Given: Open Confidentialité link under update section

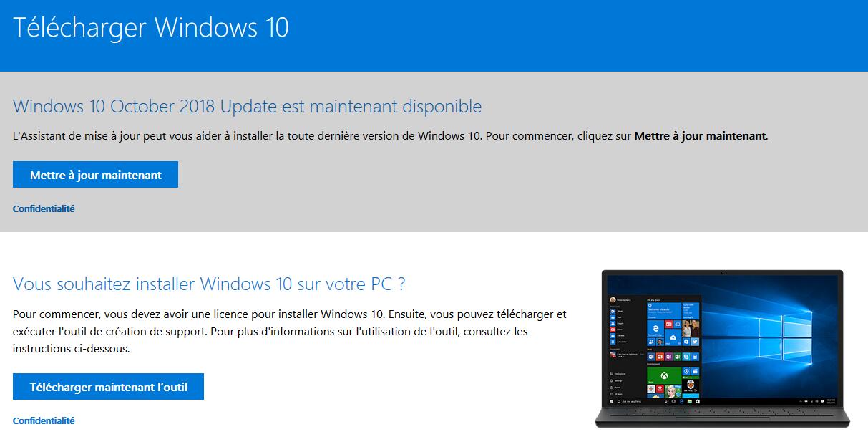Looking at the screenshot, I should [44, 209].
